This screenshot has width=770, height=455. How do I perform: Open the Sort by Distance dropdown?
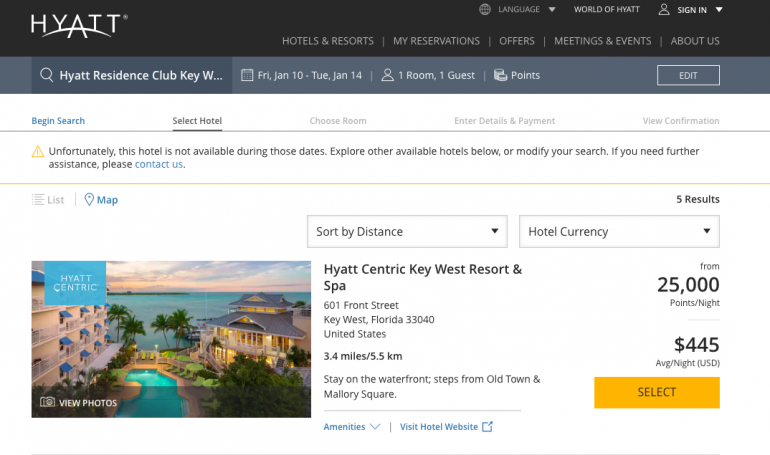click(407, 231)
